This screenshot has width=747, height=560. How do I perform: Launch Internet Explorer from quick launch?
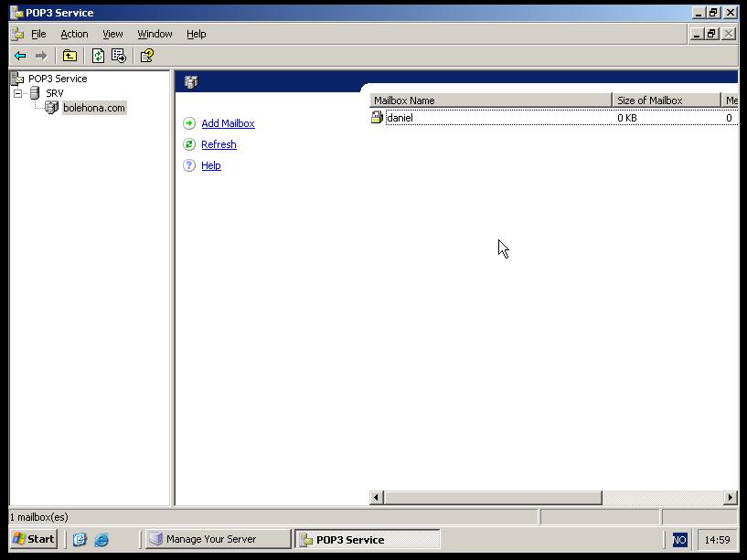101,540
